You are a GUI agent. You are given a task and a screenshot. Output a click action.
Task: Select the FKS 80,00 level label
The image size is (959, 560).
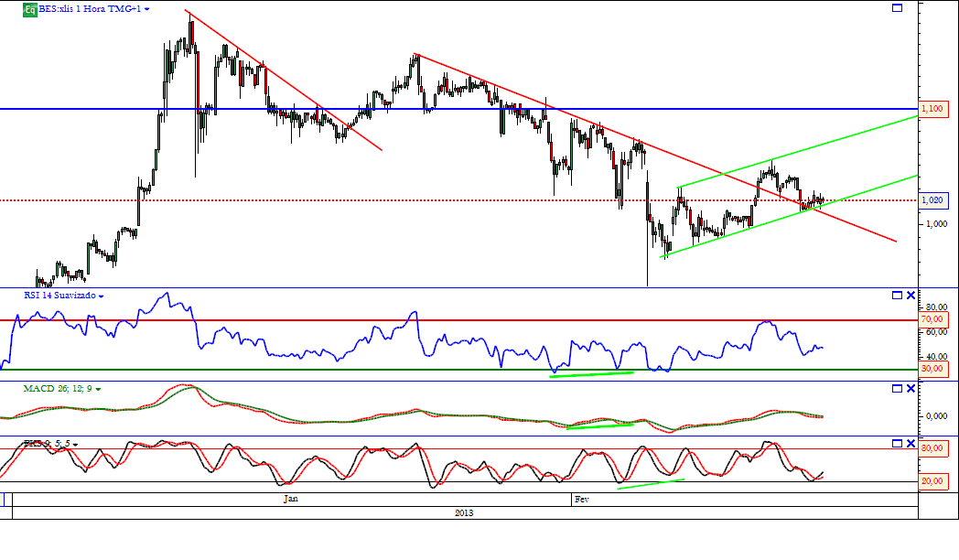933,448
